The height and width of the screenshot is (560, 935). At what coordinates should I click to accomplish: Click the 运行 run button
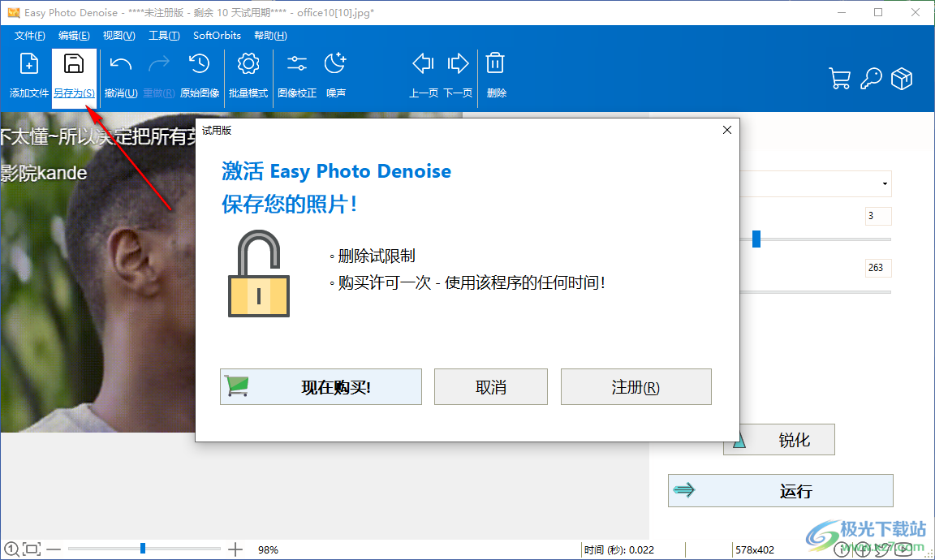[x=781, y=491]
